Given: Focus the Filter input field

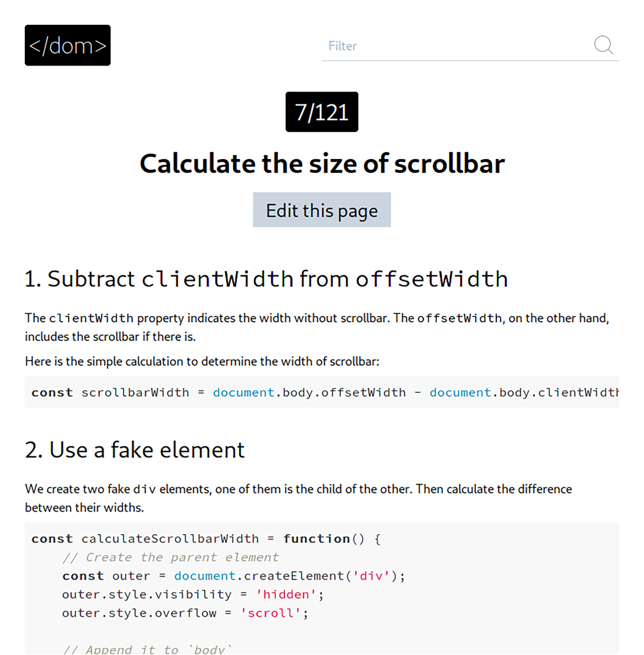Looking at the screenshot, I should point(457,46).
